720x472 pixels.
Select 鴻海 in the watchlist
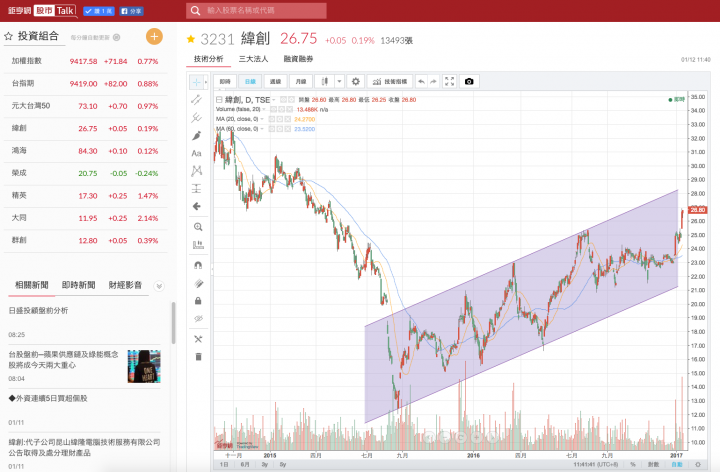[85, 151]
